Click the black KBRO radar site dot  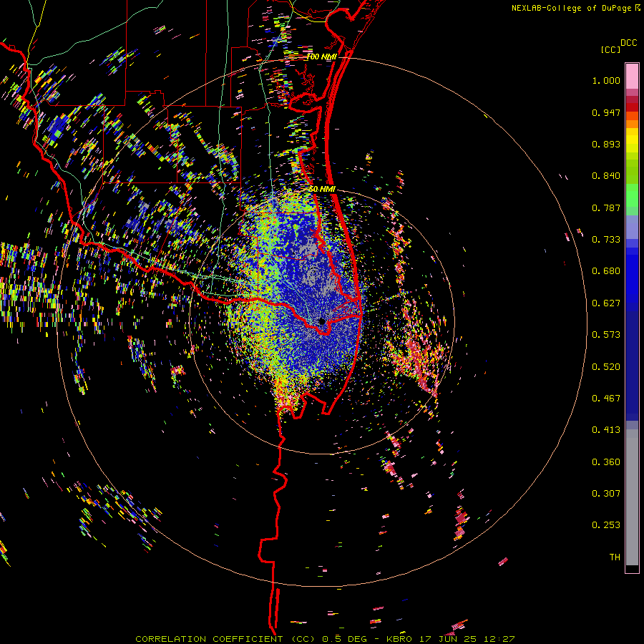321,321
